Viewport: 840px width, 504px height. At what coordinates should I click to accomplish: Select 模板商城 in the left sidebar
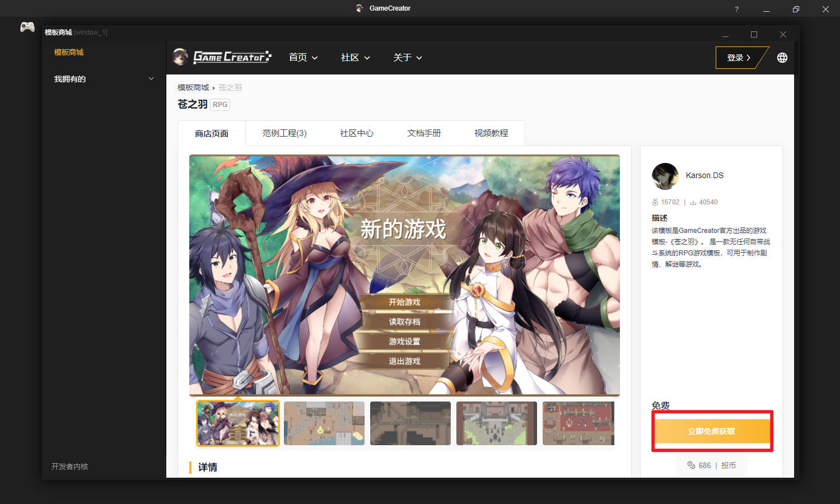tap(69, 52)
